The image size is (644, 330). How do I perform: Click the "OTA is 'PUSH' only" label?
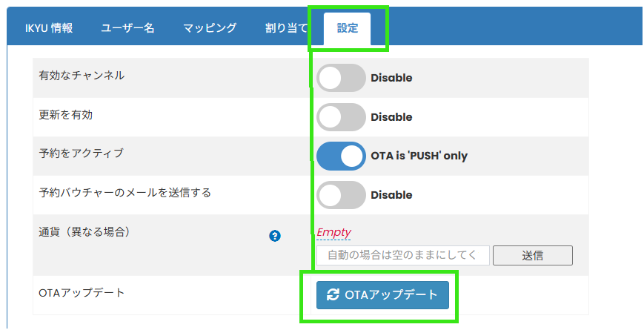click(419, 156)
